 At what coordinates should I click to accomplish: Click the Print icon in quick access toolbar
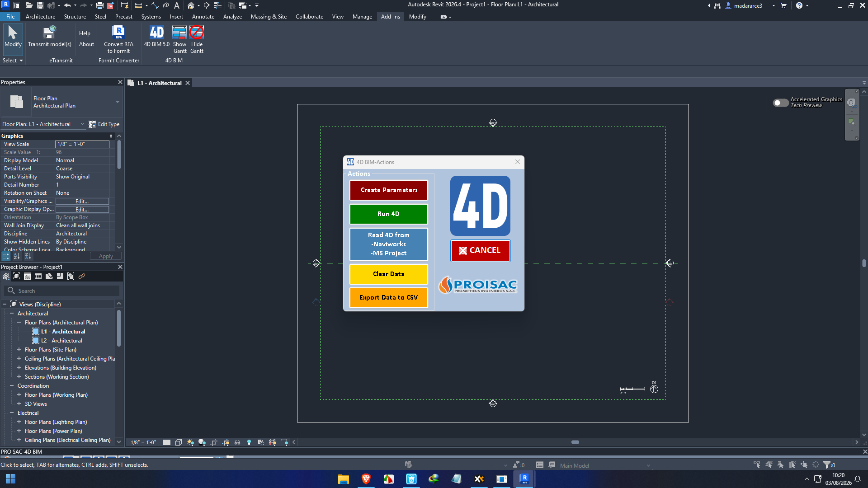pyautogui.click(x=100, y=5)
